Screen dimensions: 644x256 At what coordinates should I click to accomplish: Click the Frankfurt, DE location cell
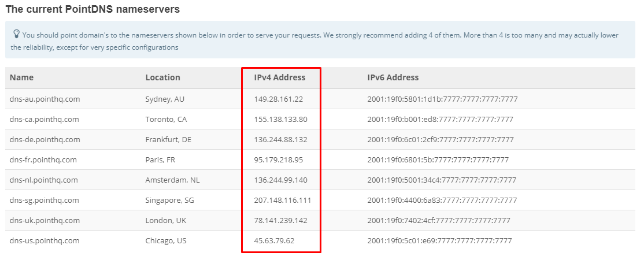168,139
